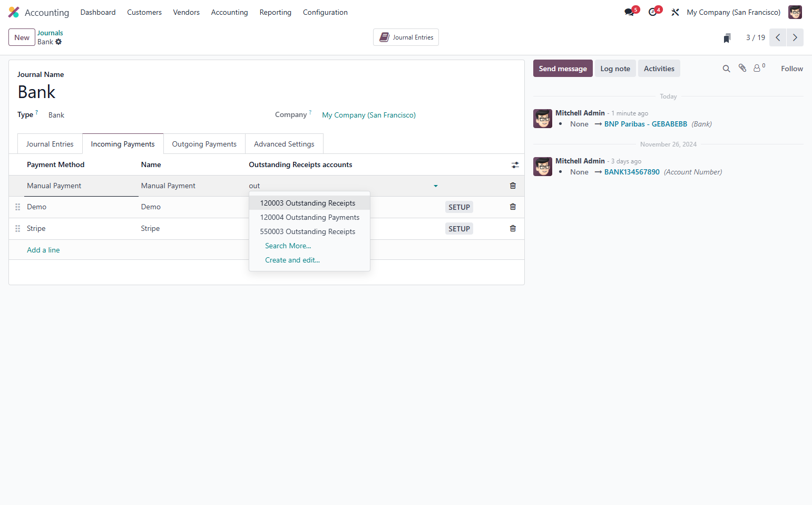Switch to the Journal Entries tab

[x=50, y=144]
